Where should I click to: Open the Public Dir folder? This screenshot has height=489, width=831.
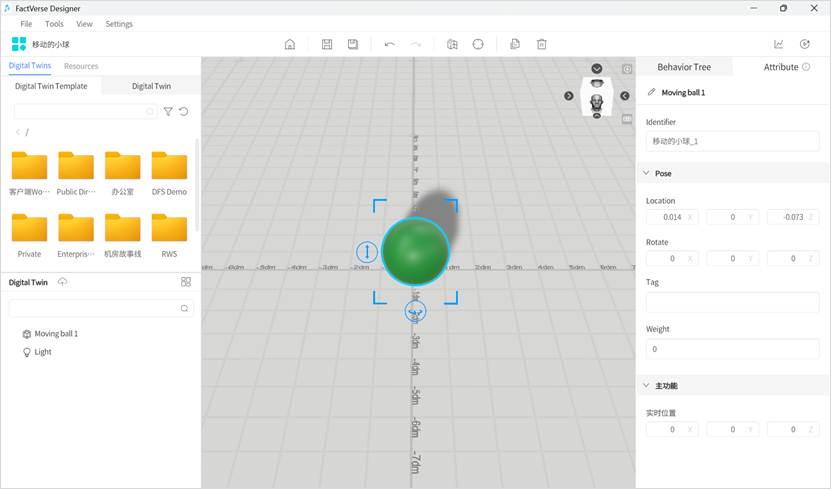click(76, 174)
